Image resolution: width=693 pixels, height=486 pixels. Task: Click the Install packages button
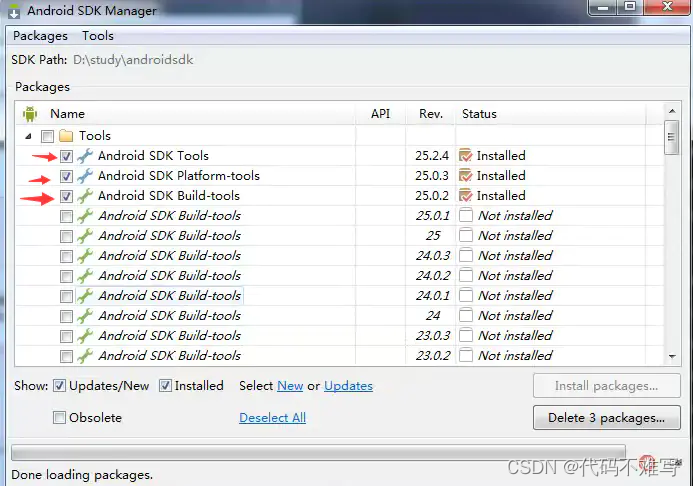606,386
